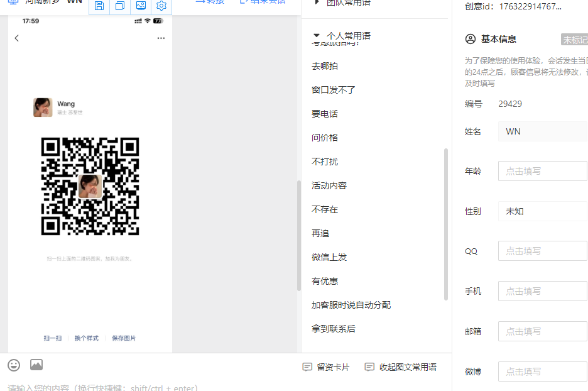Click the copy overlapping-squares toolbar icon
Viewport: 588px width, 391px height.
coord(120,6)
